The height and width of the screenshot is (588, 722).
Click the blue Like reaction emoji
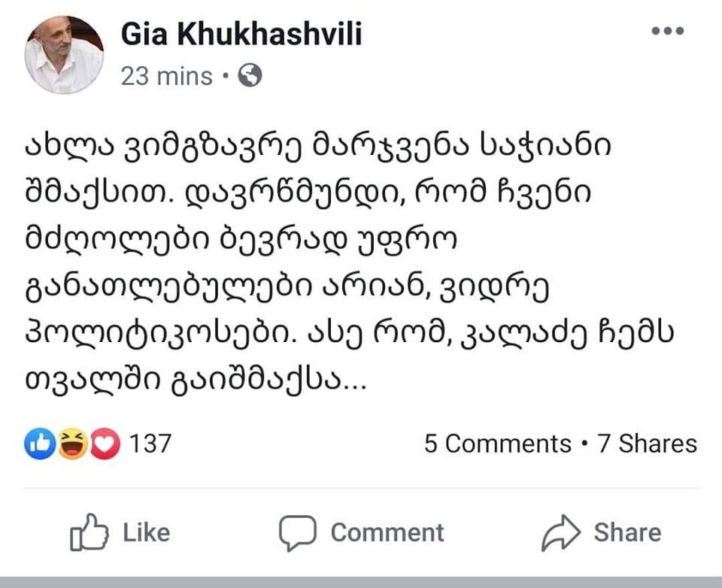[x=39, y=444]
